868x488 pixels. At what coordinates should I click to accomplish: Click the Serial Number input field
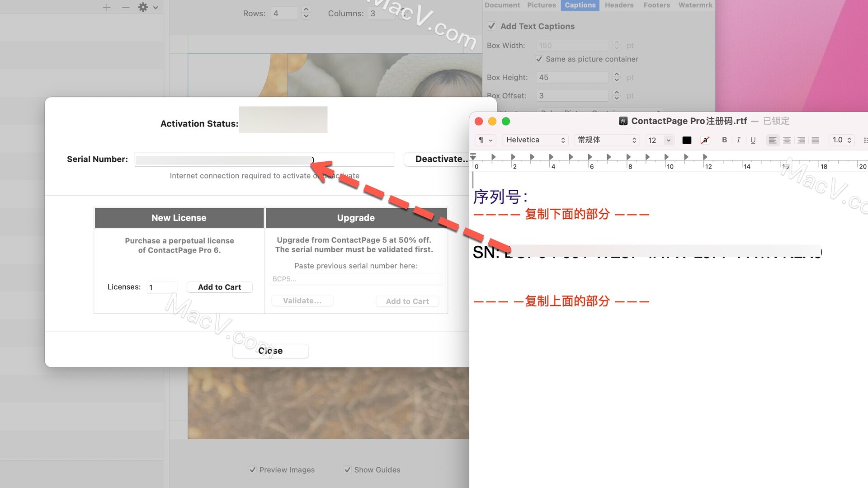point(264,159)
